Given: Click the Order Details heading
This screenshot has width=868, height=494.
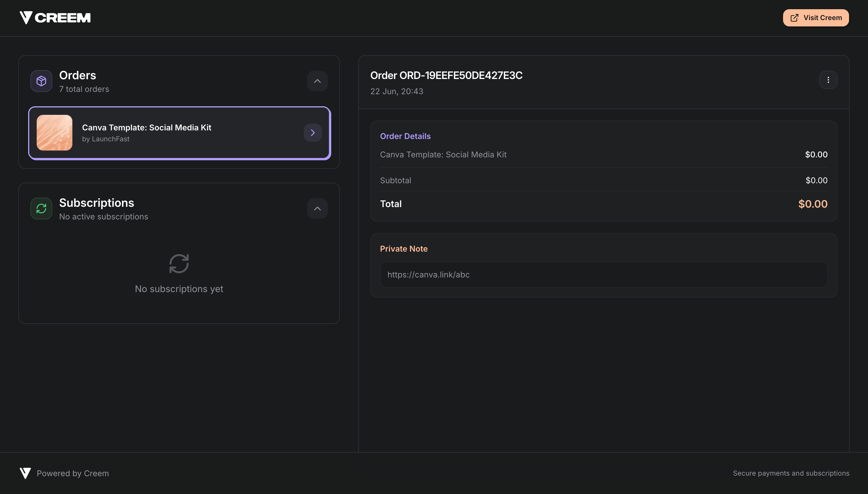Looking at the screenshot, I should point(405,136).
